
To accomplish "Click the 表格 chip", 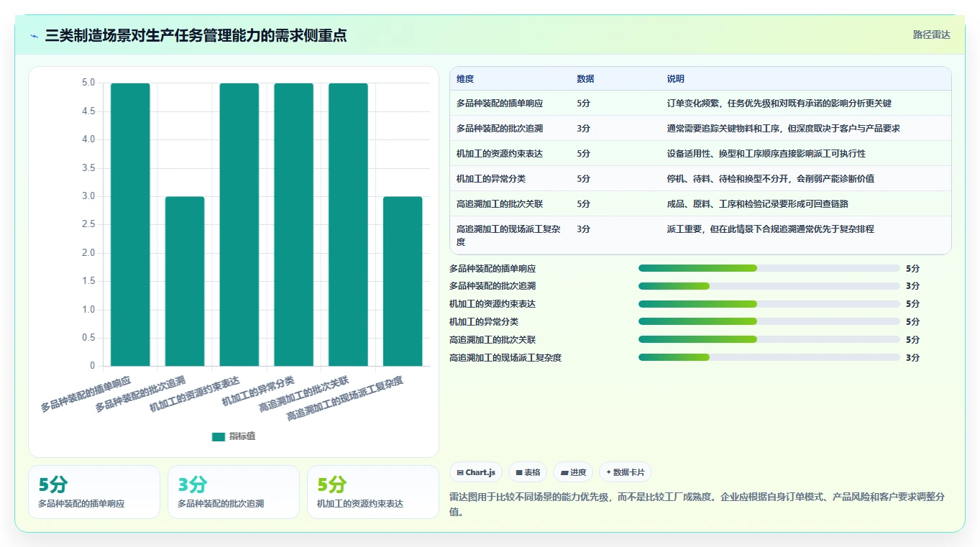I will (x=528, y=472).
